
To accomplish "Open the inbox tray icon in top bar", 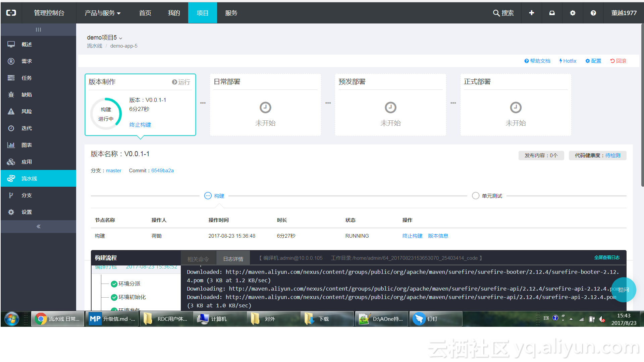I will pyautogui.click(x=552, y=13).
